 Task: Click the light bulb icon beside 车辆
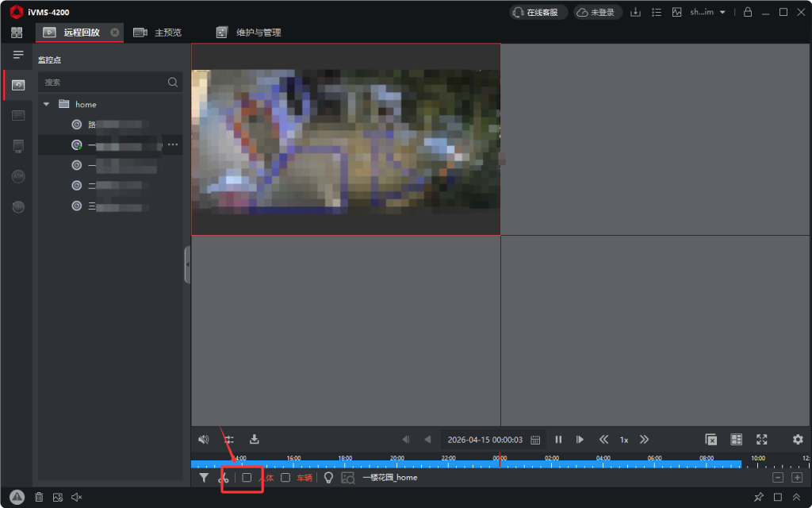click(328, 477)
